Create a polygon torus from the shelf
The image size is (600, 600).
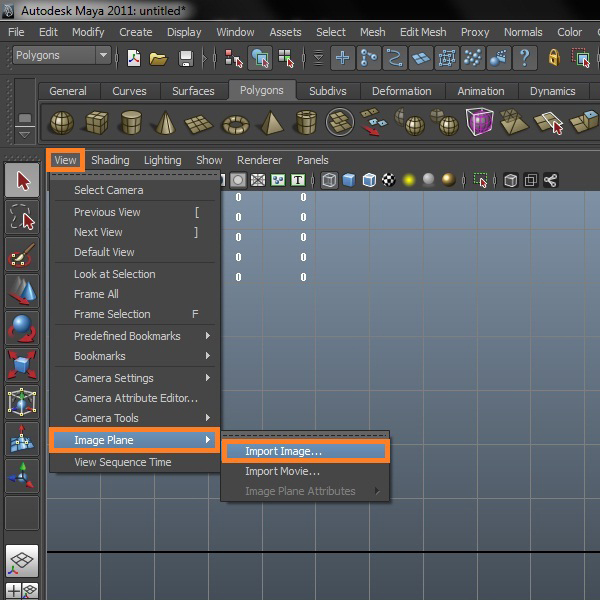click(235, 125)
